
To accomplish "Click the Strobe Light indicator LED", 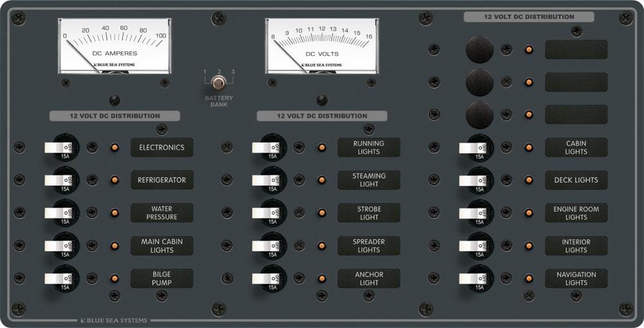I will (x=322, y=213).
